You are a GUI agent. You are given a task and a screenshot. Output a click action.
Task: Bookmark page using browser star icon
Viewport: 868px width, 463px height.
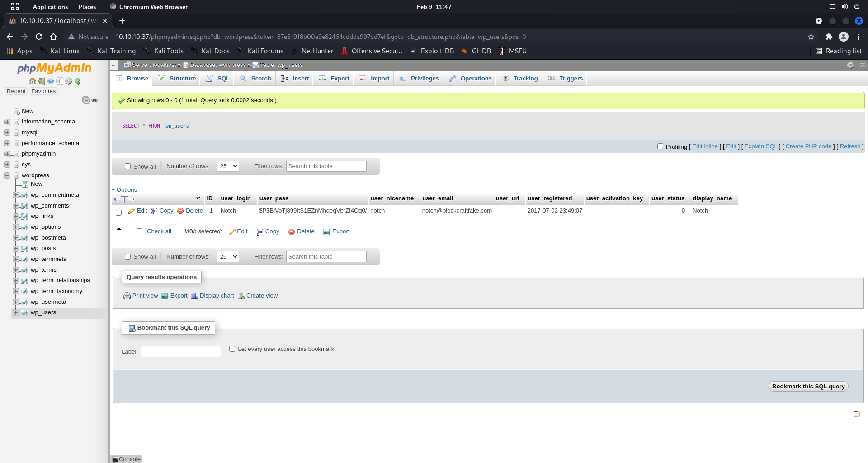[811, 37]
